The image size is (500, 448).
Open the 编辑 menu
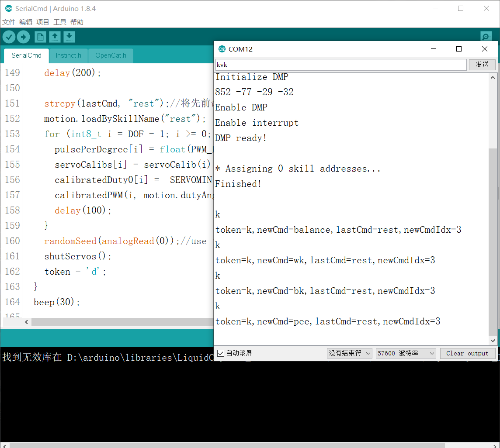tap(26, 22)
